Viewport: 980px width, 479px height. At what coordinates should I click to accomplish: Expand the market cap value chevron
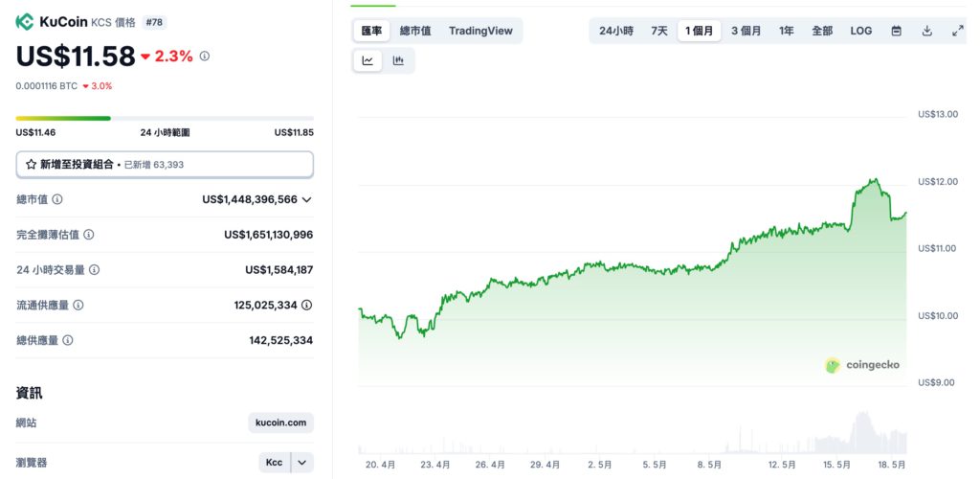pos(306,199)
